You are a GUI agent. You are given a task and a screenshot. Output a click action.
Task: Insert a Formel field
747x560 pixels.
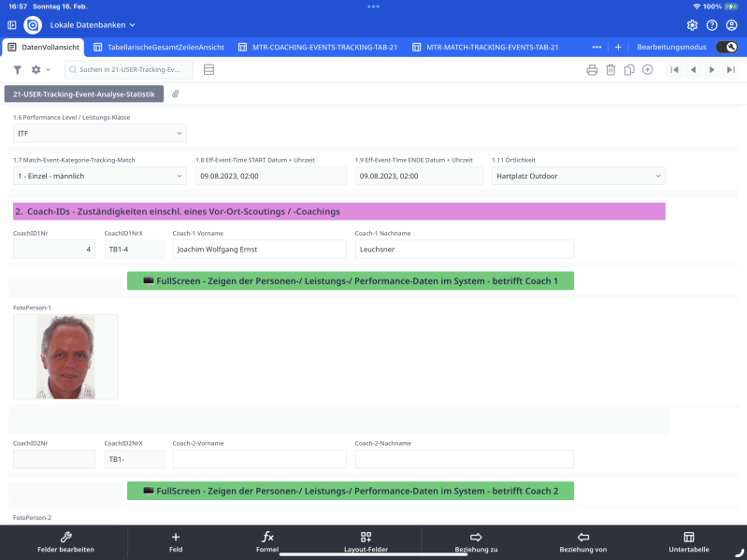pos(267,542)
